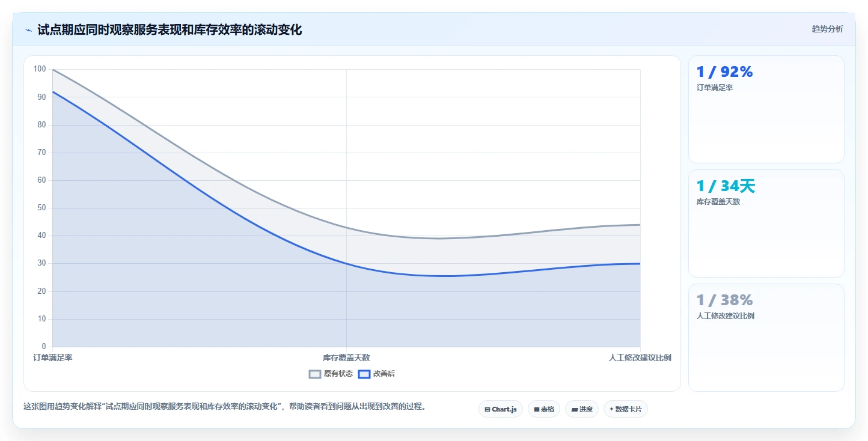
Task: Toggle the 改善后 legend item
Action: pyautogui.click(x=376, y=374)
